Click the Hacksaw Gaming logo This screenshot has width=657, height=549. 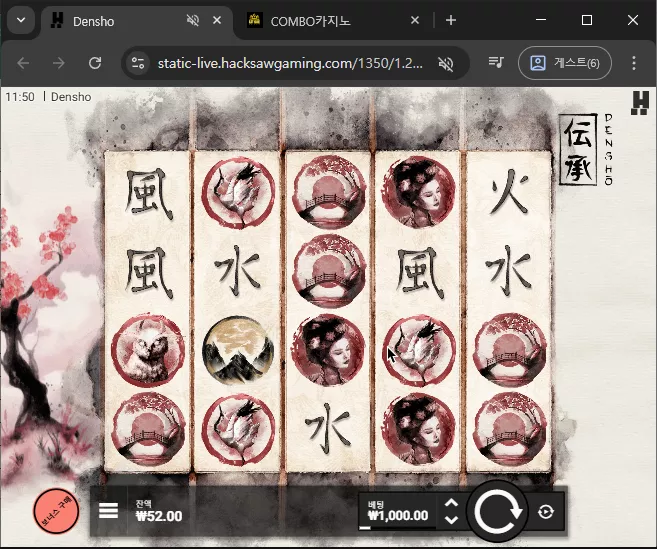point(640,103)
